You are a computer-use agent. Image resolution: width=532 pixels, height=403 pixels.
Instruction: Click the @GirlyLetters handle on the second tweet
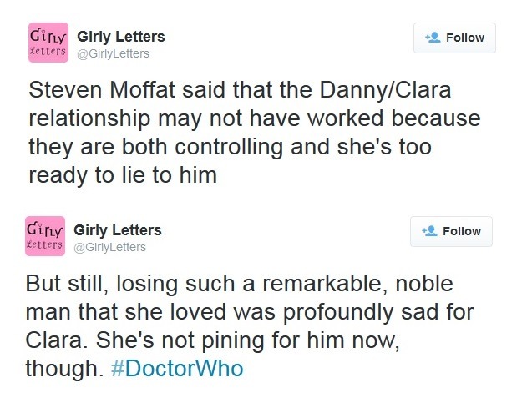[109, 247]
